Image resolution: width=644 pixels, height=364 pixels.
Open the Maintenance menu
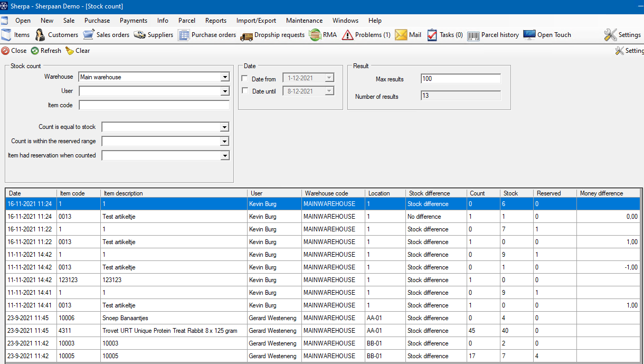304,21
